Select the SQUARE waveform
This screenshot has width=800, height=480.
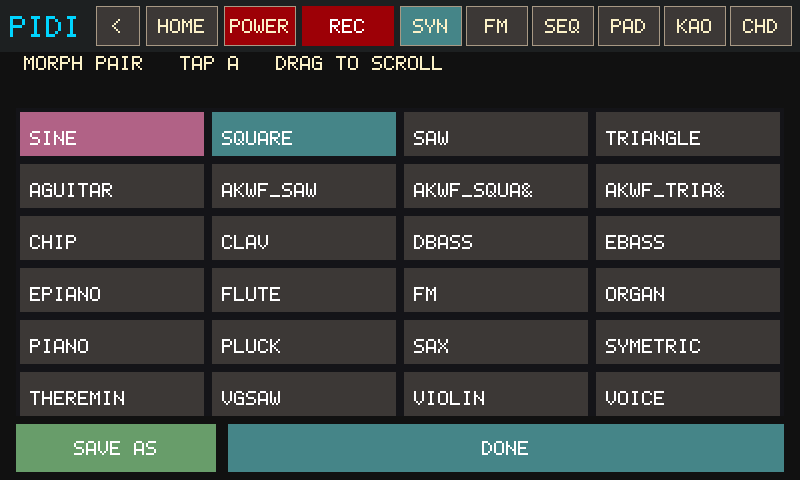point(304,134)
